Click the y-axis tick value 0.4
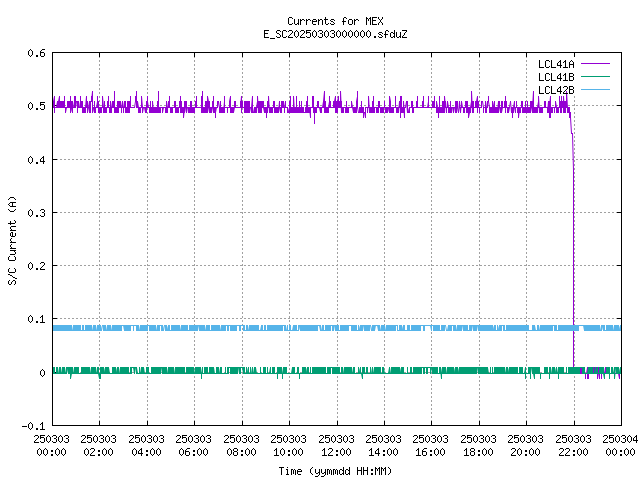 pos(36,160)
